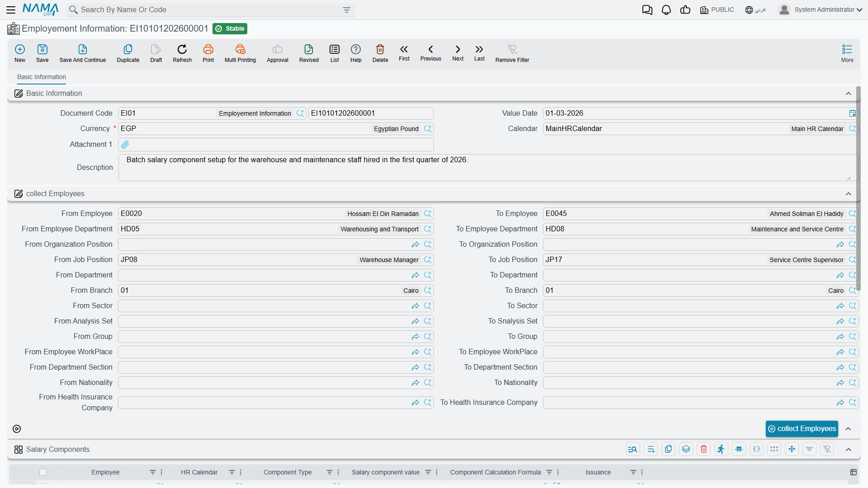Delete selected salary component rows

point(703,449)
